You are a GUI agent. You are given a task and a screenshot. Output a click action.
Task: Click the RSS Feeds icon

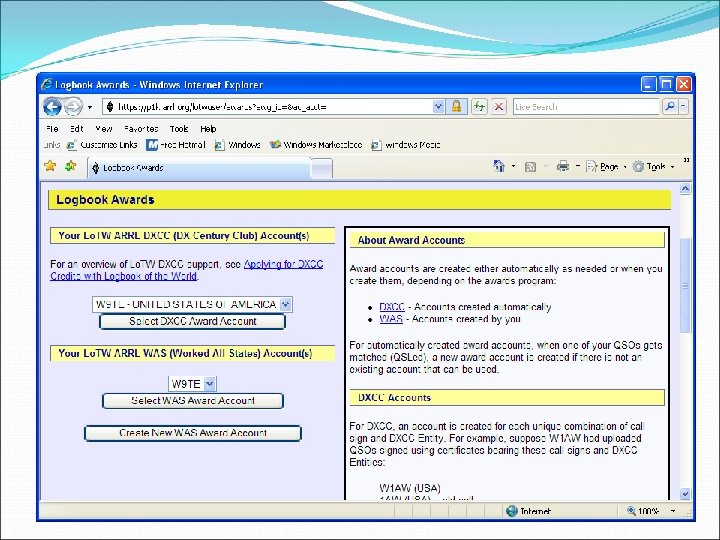pos(530,167)
